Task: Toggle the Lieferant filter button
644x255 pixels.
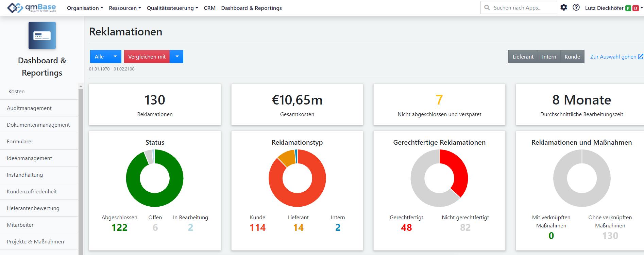Action: tap(523, 57)
